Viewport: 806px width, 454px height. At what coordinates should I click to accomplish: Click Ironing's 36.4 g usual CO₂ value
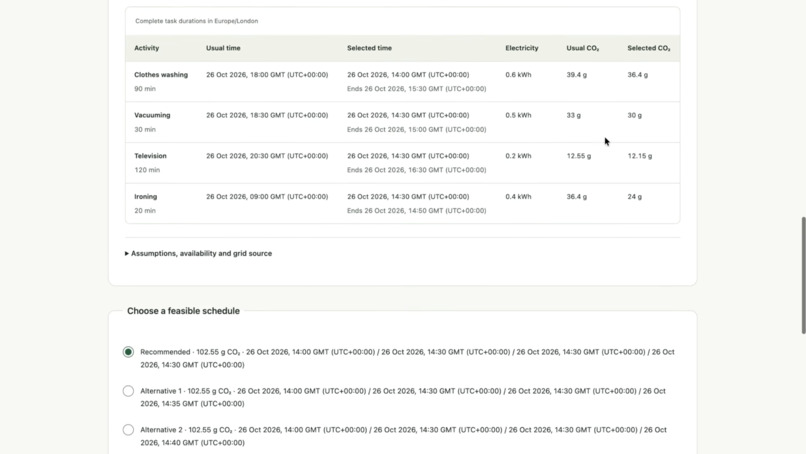577,196
